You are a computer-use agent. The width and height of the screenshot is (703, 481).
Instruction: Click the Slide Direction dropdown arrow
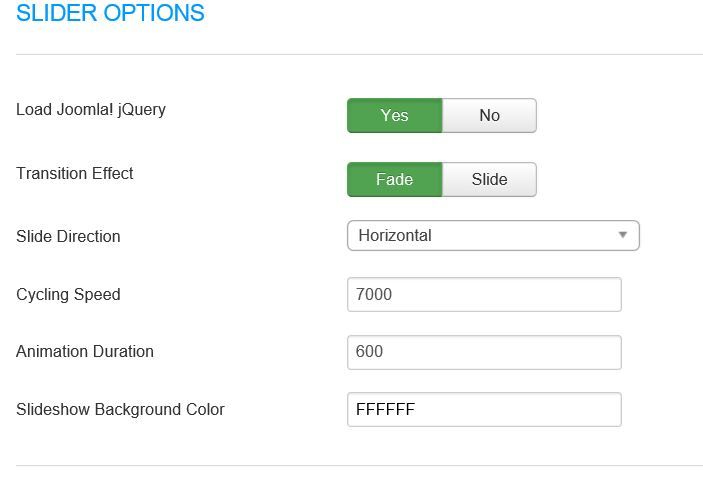coord(622,235)
